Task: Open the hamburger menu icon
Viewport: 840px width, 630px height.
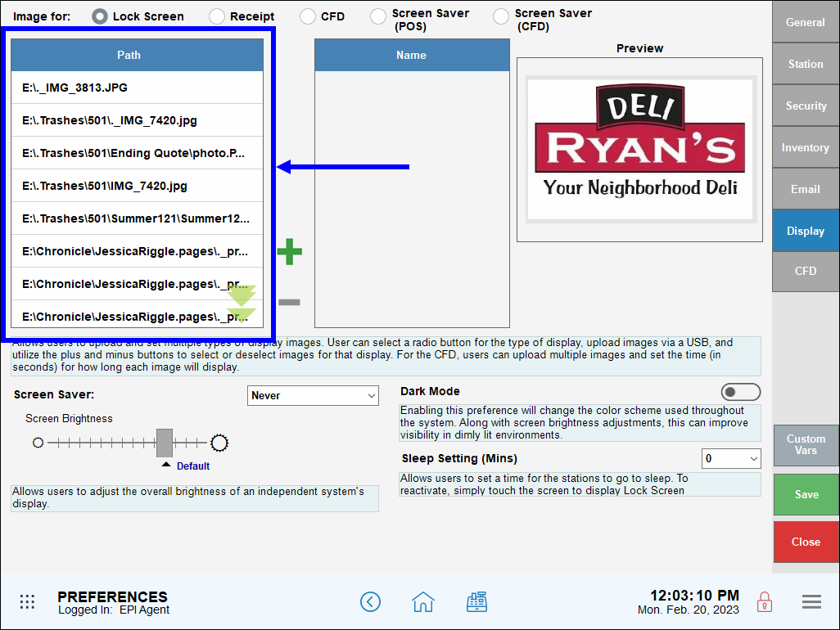Action: tap(811, 601)
